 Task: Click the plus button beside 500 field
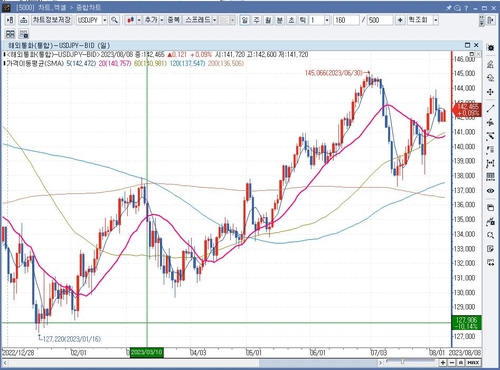click(x=400, y=20)
